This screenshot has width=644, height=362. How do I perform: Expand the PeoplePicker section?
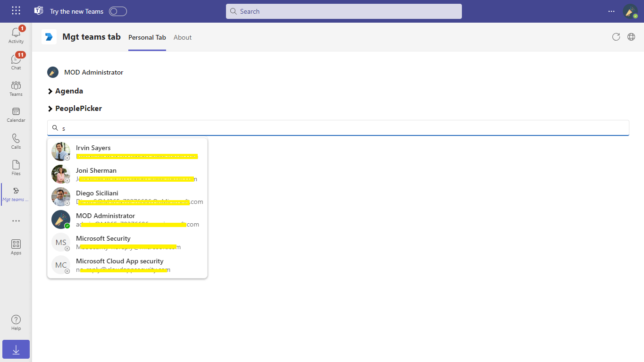click(75, 109)
